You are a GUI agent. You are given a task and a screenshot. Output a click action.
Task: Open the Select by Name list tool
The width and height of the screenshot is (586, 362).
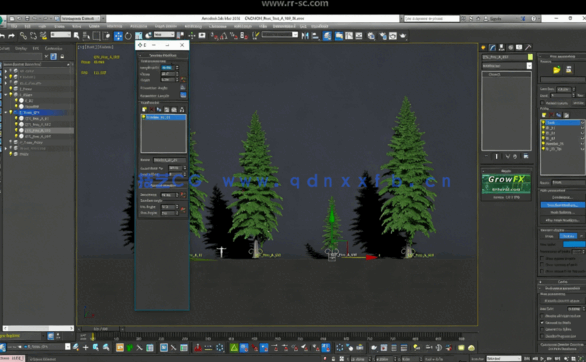coord(86,36)
